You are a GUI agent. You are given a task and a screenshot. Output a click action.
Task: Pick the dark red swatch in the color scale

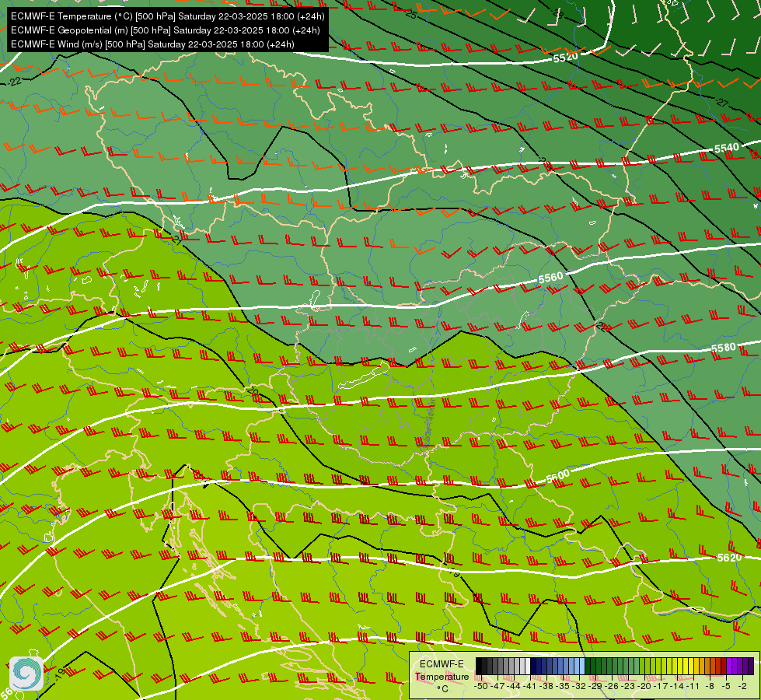pos(724,666)
